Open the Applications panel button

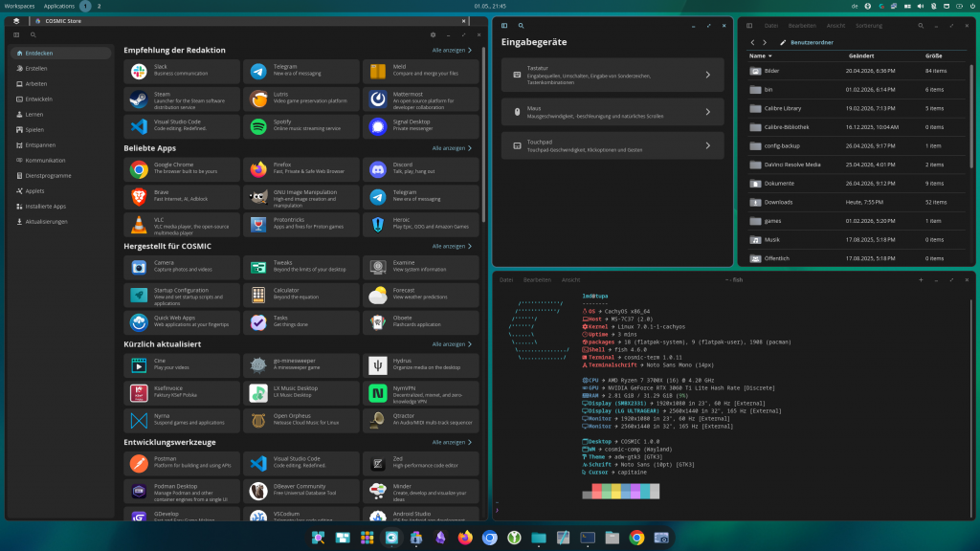point(58,6)
